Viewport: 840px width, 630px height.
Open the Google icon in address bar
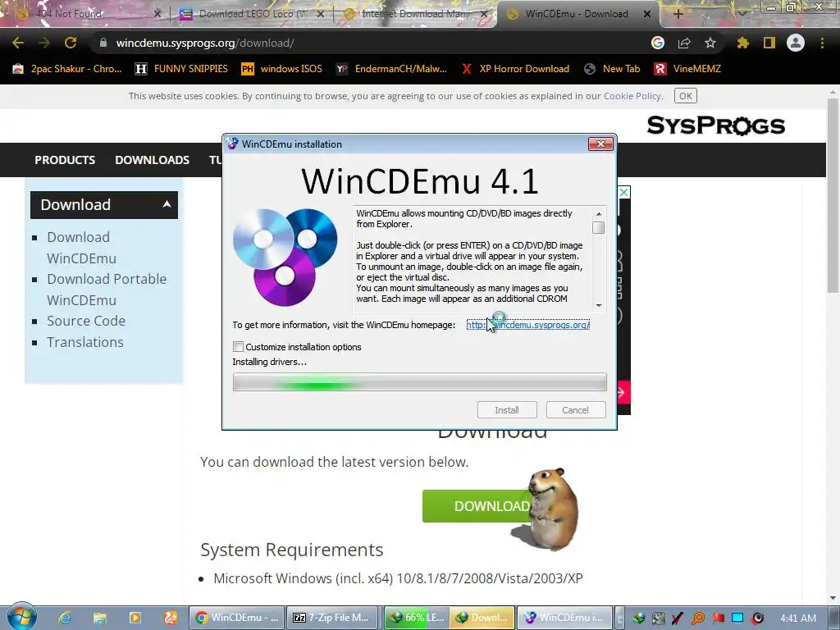point(658,43)
